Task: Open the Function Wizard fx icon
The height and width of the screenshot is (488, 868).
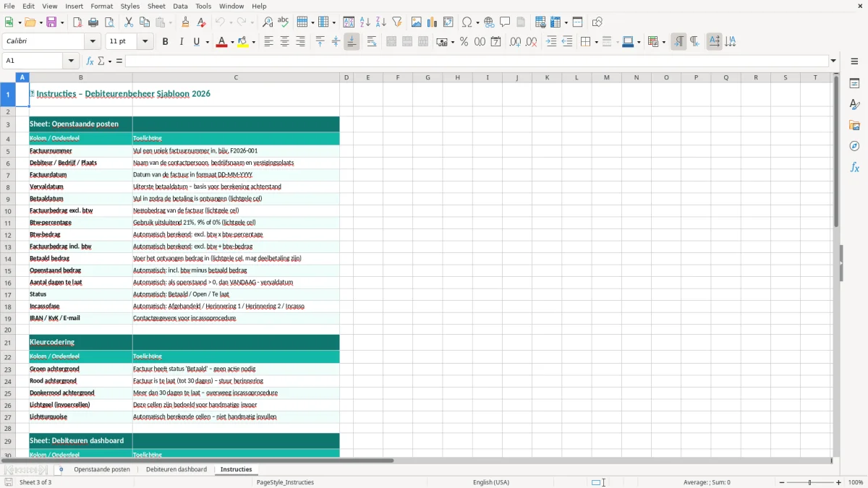Action: (90, 61)
